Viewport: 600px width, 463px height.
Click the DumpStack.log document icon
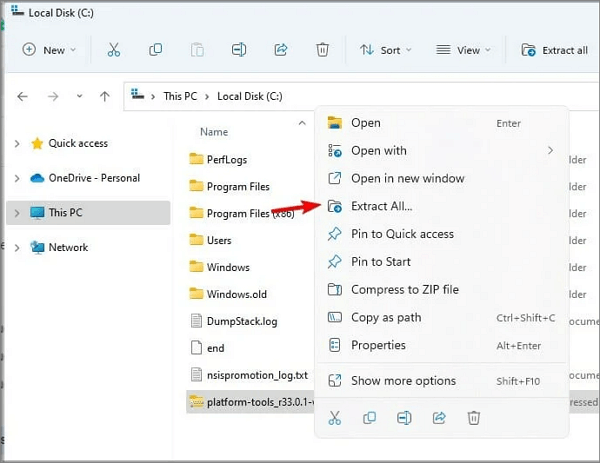tap(196, 321)
